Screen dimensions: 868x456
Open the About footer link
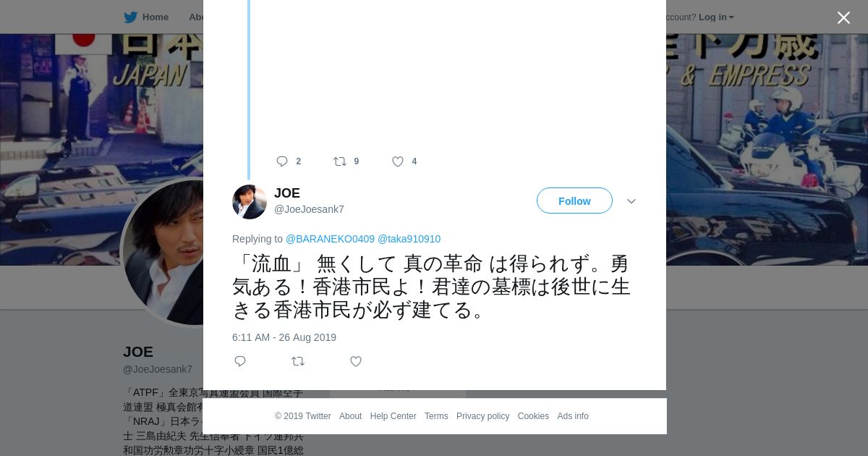click(x=350, y=416)
